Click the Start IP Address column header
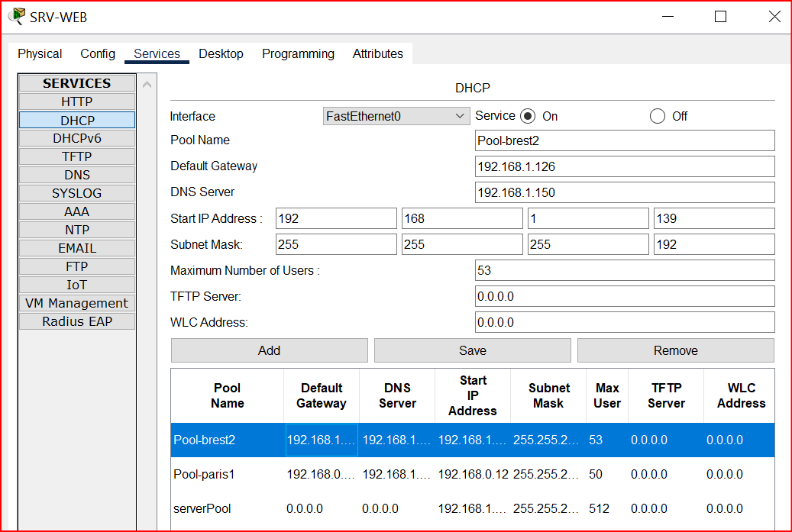This screenshot has width=792, height=532. tap(472, 395)
